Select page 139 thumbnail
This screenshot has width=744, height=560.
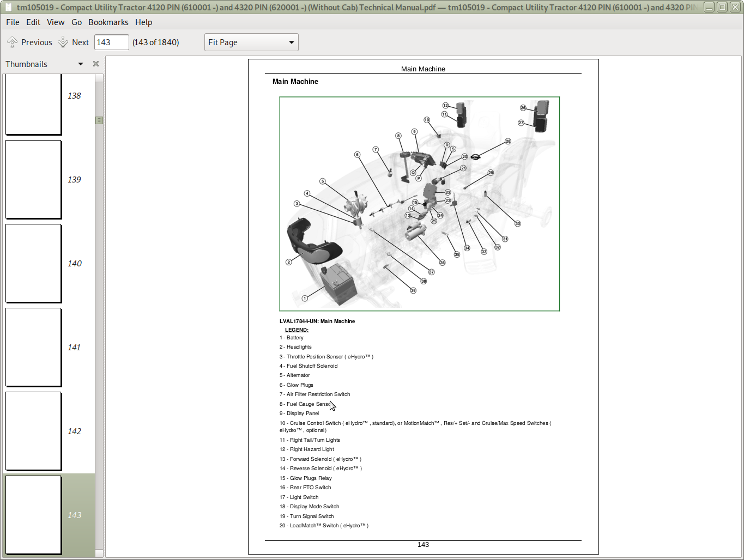(33, 179)
